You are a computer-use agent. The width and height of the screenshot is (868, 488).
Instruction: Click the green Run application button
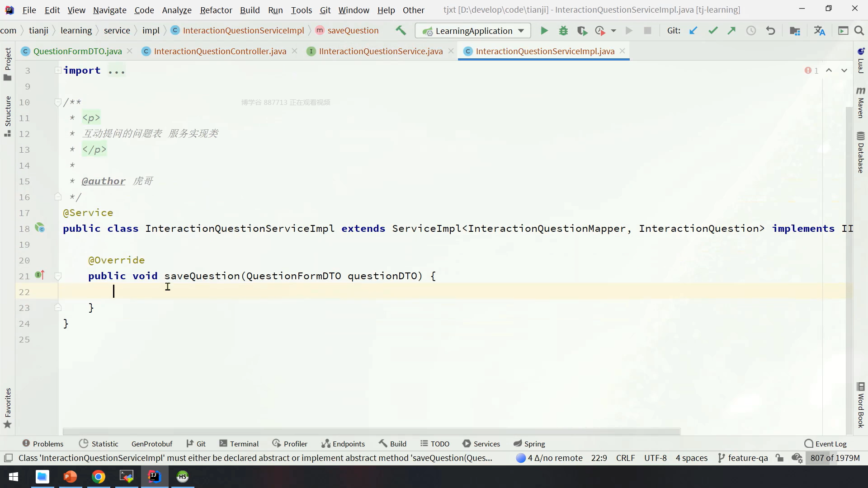(x=544, y=31)
